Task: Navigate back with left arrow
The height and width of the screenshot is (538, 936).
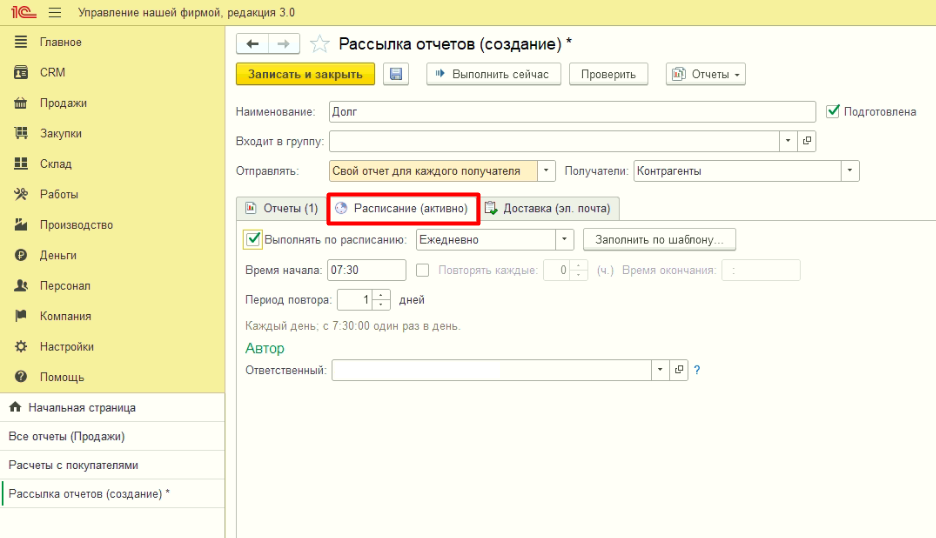Action: (x=253, y=44)
